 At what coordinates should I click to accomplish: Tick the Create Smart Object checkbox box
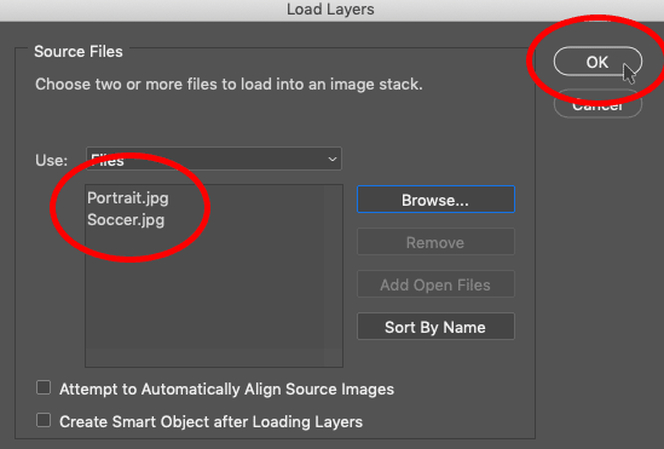(43, 421)
